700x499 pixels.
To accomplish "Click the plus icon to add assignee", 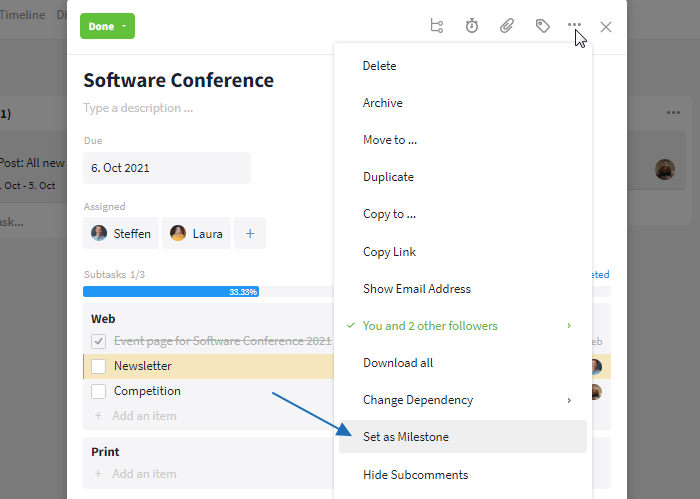I will point(249,234).
